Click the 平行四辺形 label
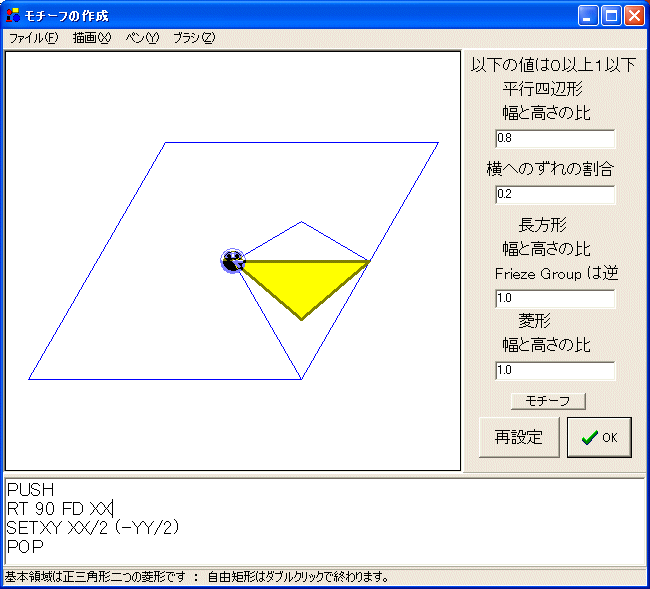The height and width of the screenshot is (589, 650). pyautogui.click(x=542, y=89)
